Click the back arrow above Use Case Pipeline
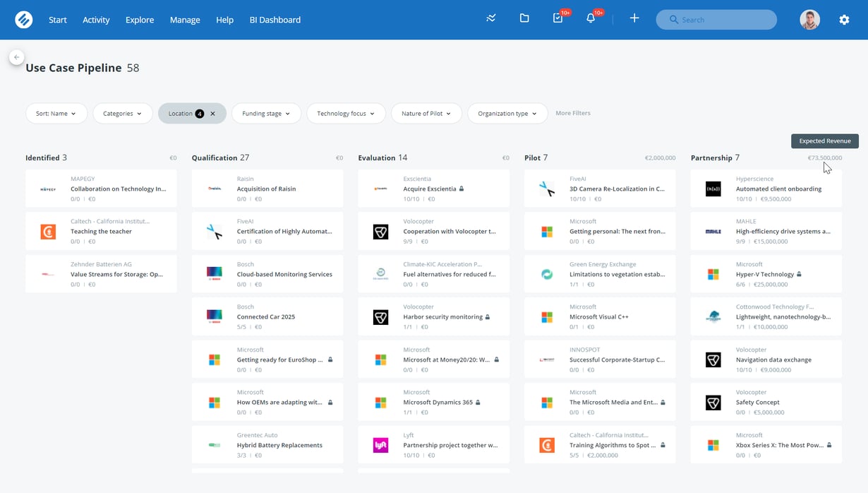Image resolution: width=868 pixels, height=493 pixels. pyautogui.click(x=16, y=57)
